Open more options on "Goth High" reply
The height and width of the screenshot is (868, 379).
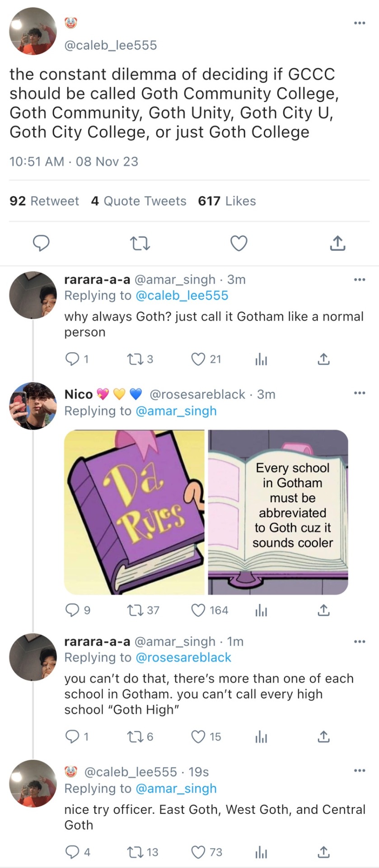[360, 642]
